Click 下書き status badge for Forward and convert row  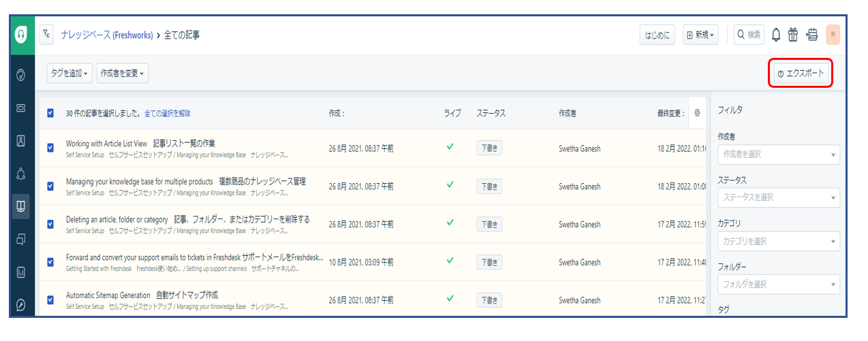pos(489,261)
